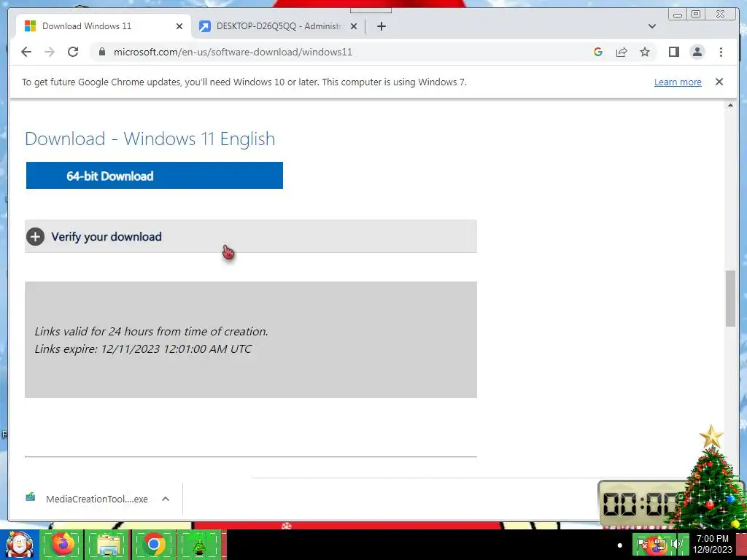Click the page scroll-up arrow
Screen dimensions: 747x560
[730, 105]
